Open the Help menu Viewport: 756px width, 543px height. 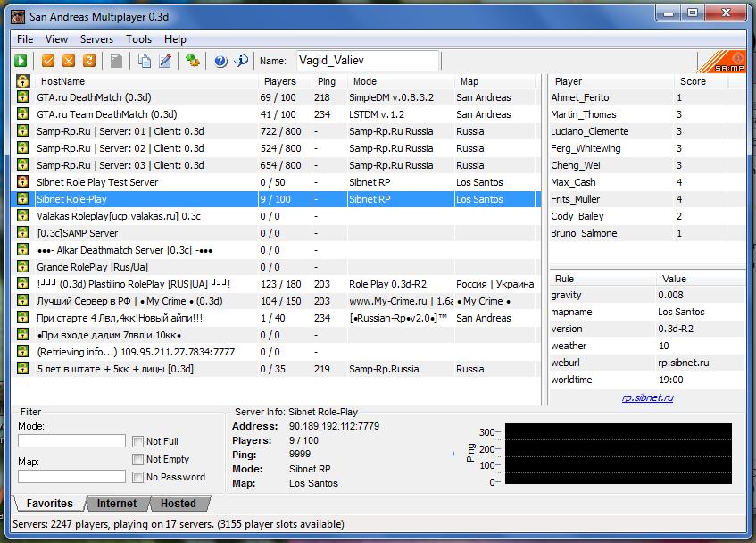tap(175, 39)
